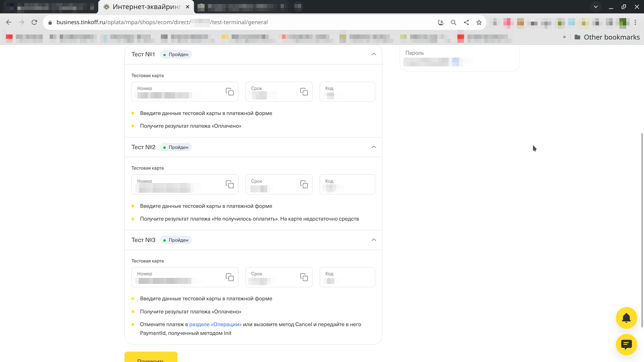Click the Пройден status badge of Тест №1
This screenshot has width=644, height=362.
176,55
